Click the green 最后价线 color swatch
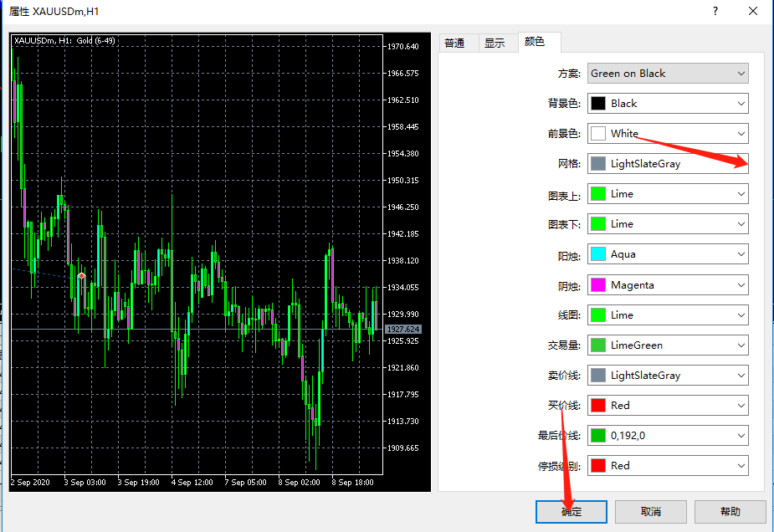 pos(598,435)
